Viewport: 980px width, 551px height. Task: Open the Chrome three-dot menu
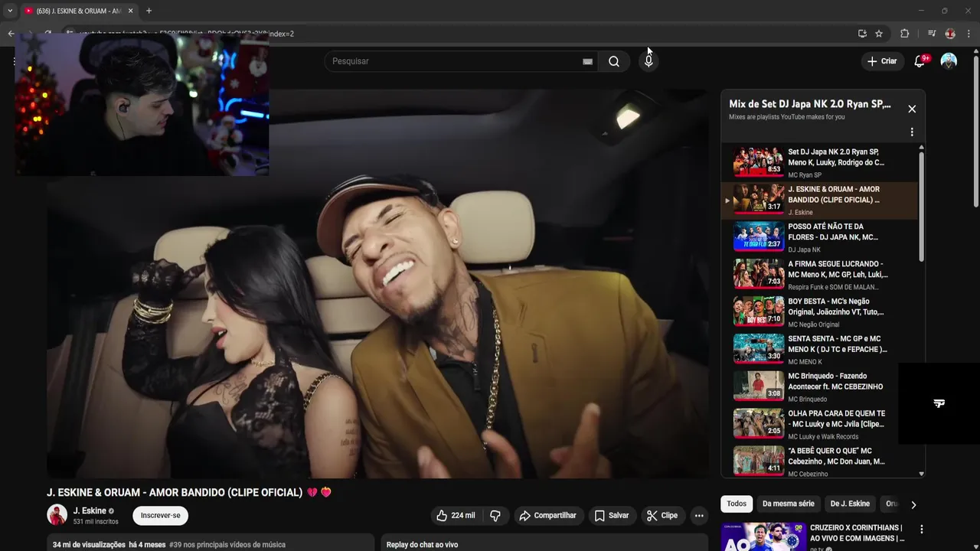point(969,34)
